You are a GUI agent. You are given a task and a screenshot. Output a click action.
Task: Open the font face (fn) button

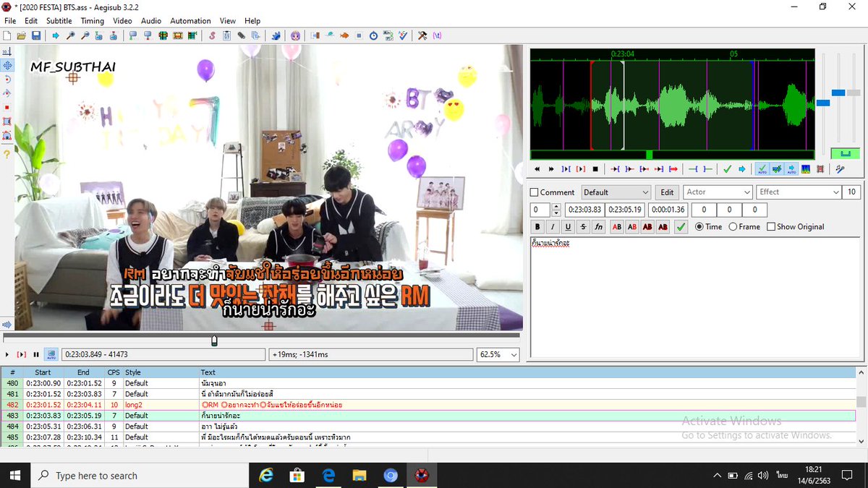coord(598,227)
